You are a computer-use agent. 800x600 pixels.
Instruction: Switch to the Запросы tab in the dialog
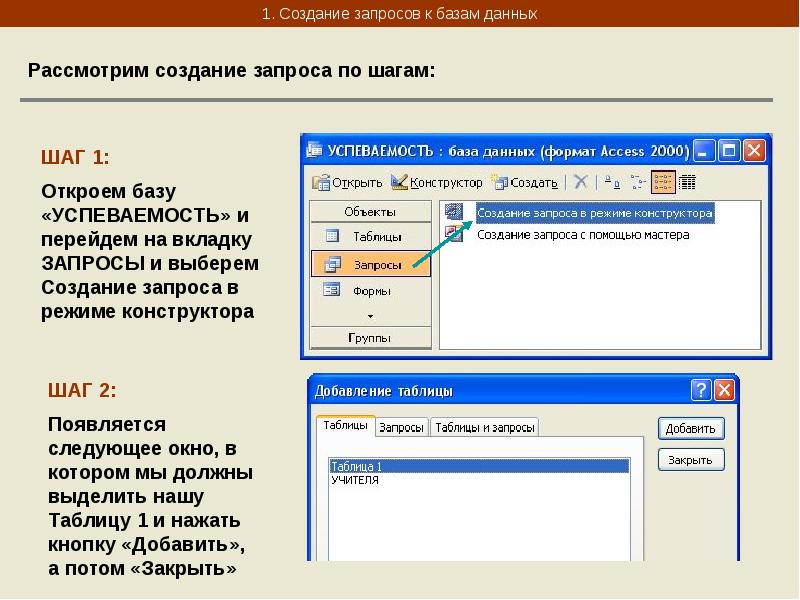402,428
